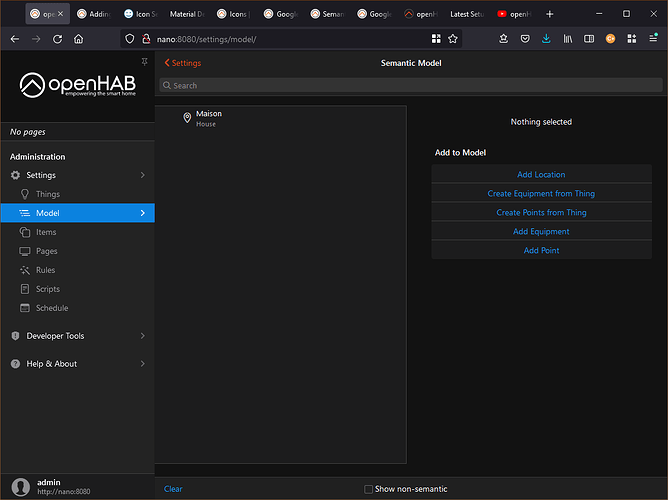Open Things from sidebar
668x500 pixels.
coord(78,194)
